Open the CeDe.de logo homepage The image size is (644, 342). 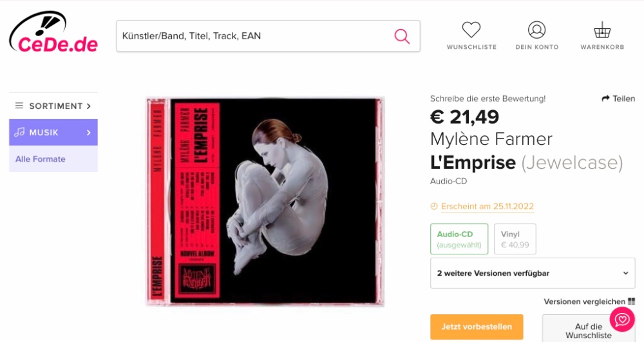(53, 32)
